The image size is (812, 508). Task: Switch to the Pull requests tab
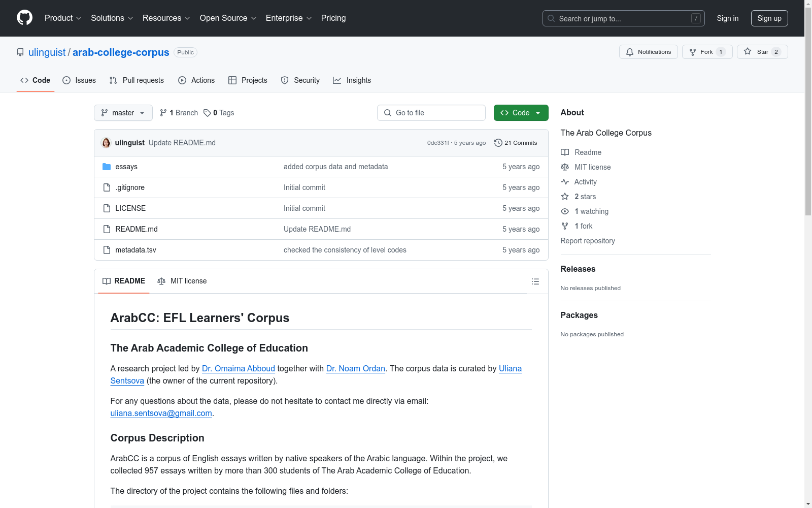[x=137, y=80]
